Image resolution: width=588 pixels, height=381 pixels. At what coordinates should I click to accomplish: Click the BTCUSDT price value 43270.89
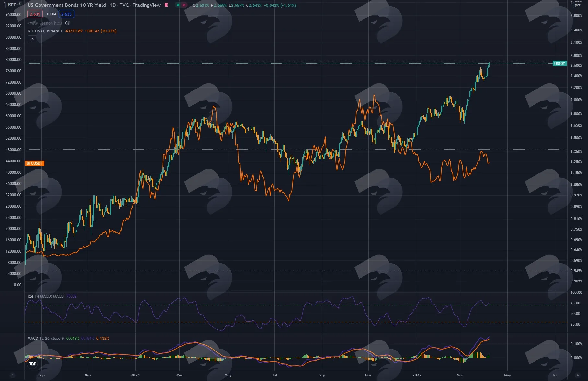tap(74, 31)
